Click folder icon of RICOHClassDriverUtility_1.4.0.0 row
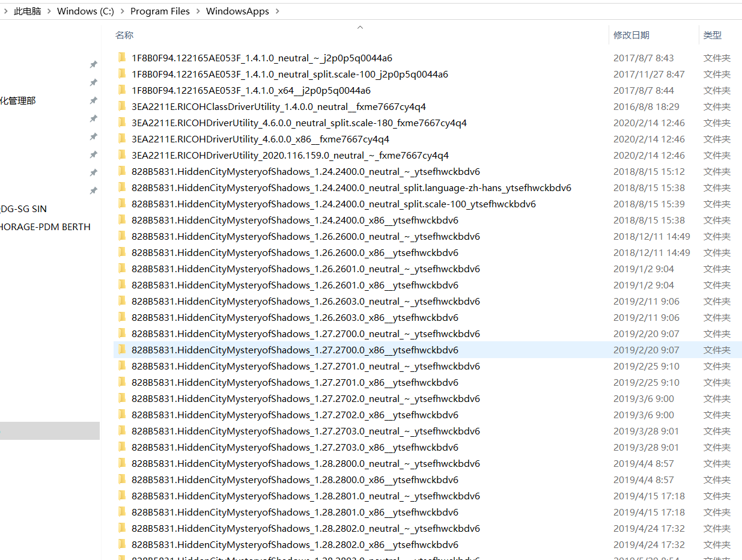 122,107
